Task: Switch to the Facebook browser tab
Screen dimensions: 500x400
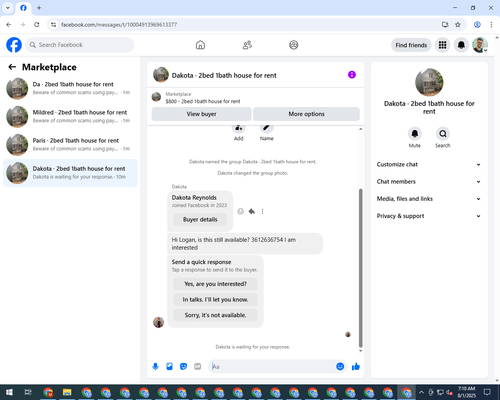Action: coord(23,8)
